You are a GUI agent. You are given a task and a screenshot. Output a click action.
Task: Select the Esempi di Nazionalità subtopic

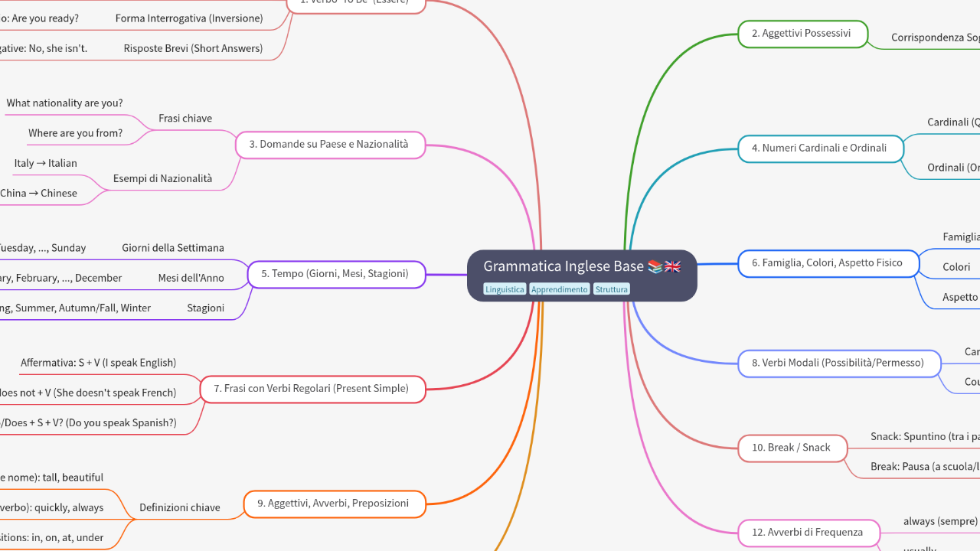tap(162, 178)
